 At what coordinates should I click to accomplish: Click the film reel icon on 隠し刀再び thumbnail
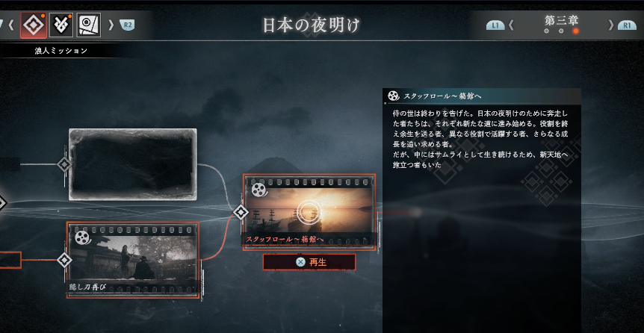coord(82,237)
